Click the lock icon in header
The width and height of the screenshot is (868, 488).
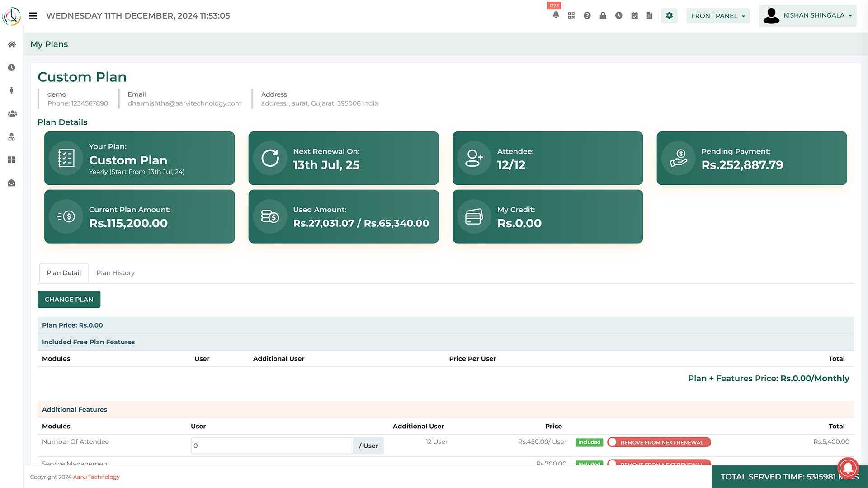[x=603, y=15]
